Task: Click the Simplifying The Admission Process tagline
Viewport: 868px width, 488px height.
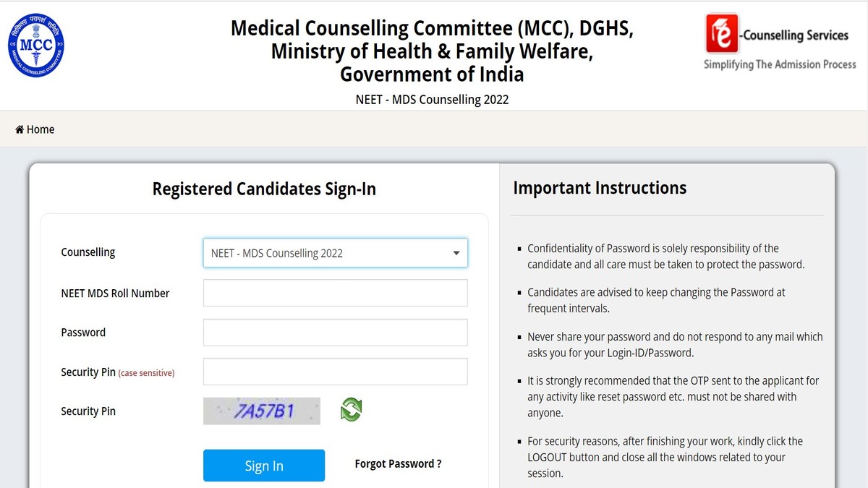Action: [780, 64]
